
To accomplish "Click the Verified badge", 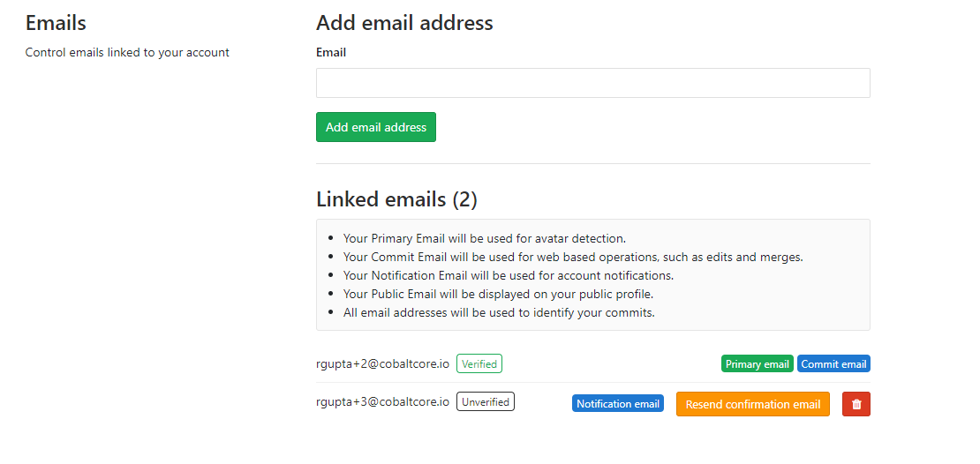I will (x=479, y=363).
